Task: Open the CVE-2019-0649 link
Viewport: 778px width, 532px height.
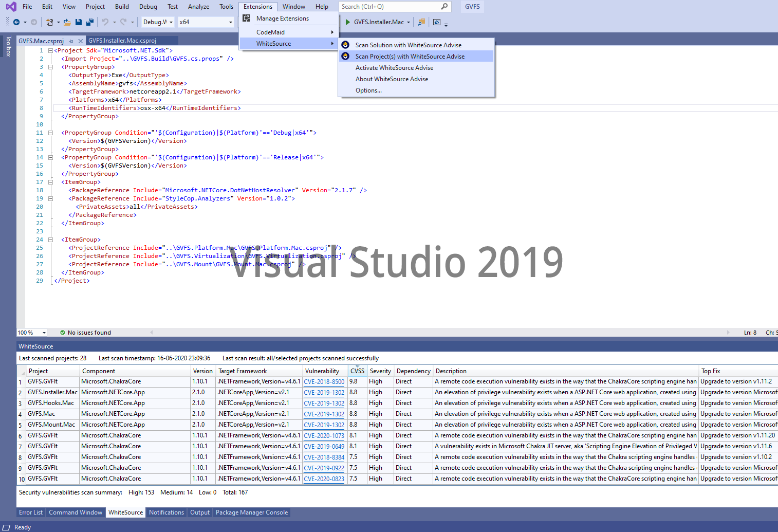Action: (324, 447)
